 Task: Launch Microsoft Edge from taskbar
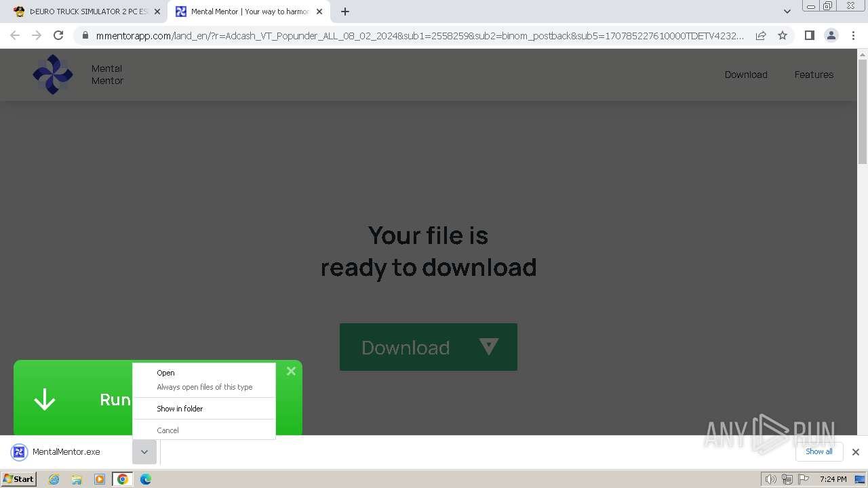click(146, 479)
